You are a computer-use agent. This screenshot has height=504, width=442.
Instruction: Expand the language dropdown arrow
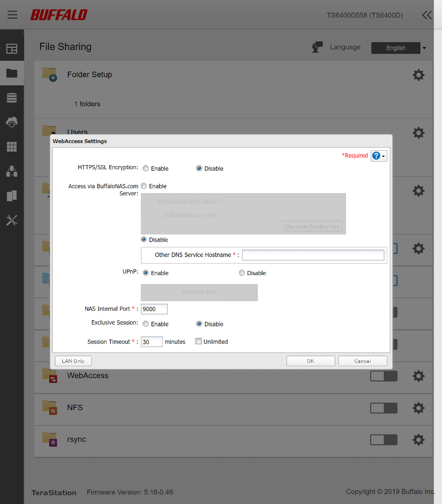click(x=424, y=48)
